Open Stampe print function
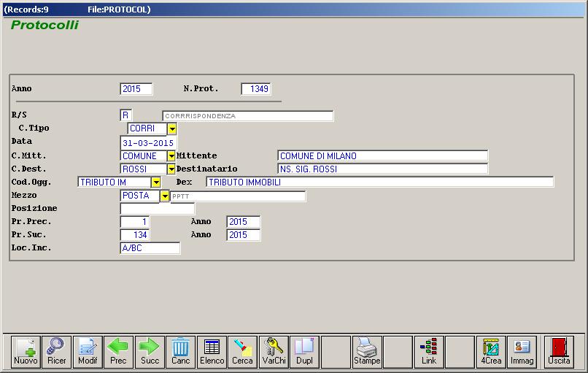The image size is (588, 373). click(x=367, y=352)
